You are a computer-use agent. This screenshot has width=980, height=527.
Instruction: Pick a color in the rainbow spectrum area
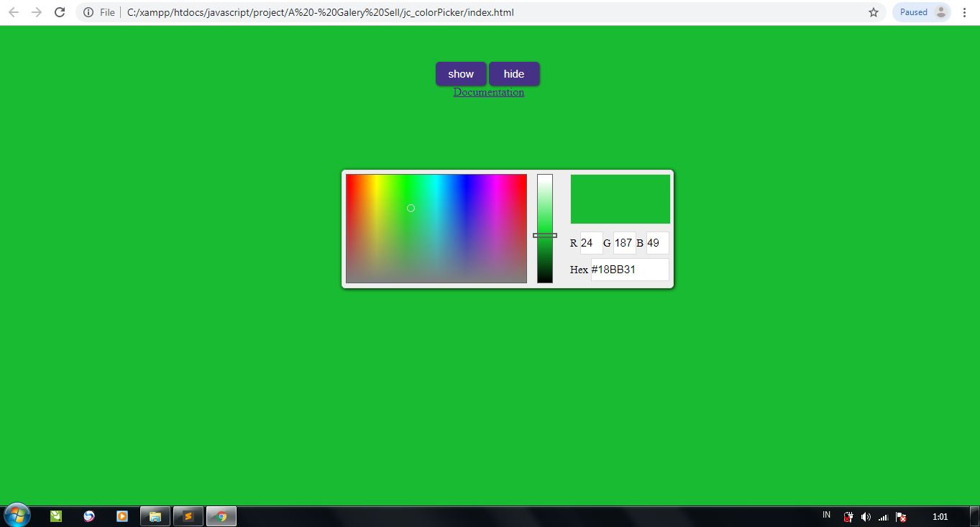(x=436, y=229)
